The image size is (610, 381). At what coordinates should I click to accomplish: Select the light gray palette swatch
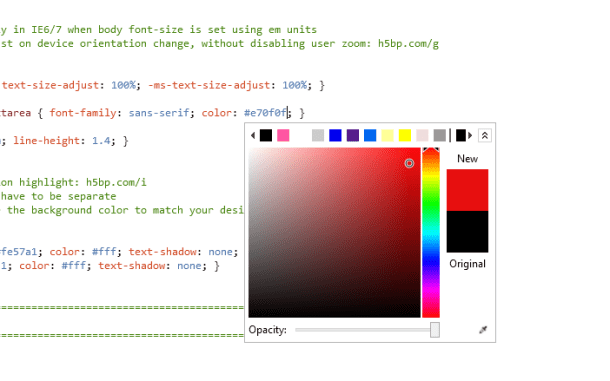pyautogui.click(x=318, y=135)
